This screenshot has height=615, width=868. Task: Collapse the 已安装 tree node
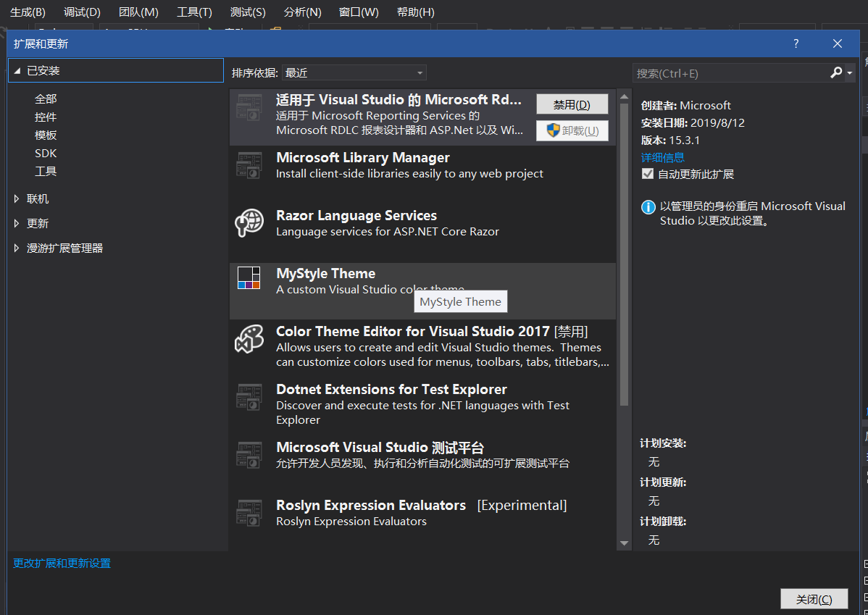click(17, 71)
